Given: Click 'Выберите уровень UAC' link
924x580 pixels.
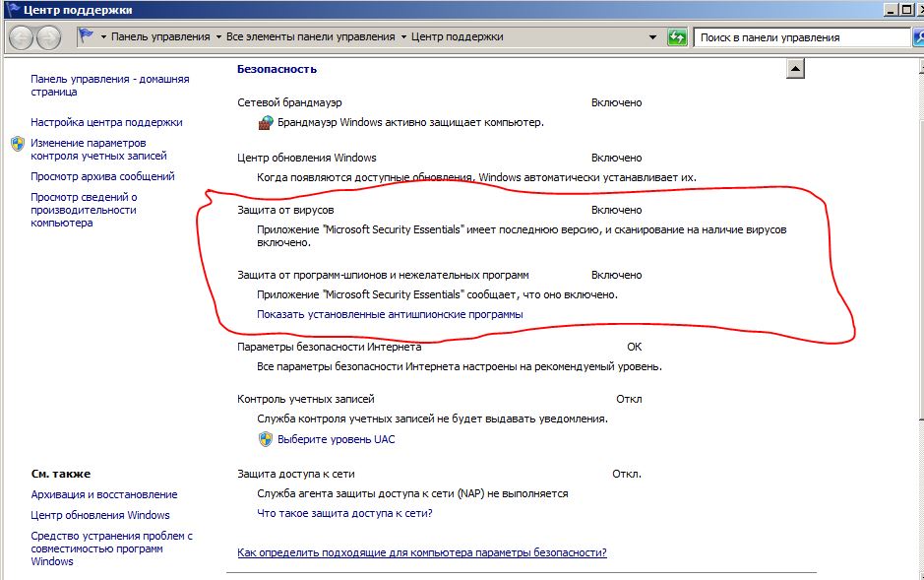Looking at the screenshot, I should [x=336, y=439].
